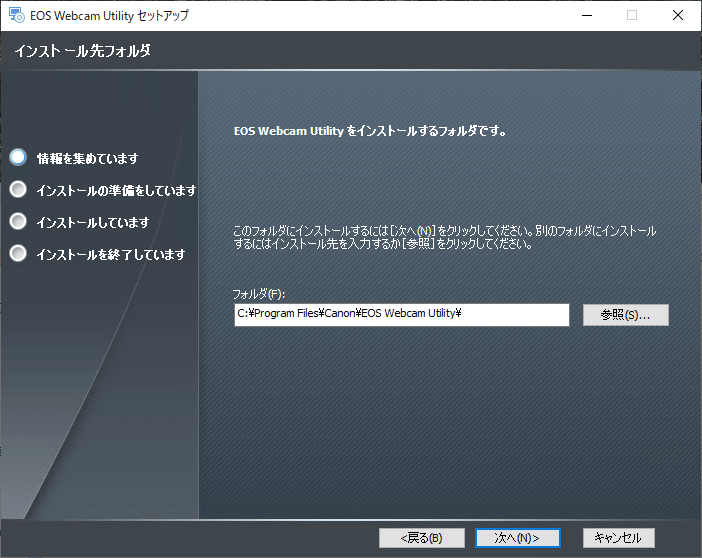Select the インストールの準備をしています step label

point(115,190)
